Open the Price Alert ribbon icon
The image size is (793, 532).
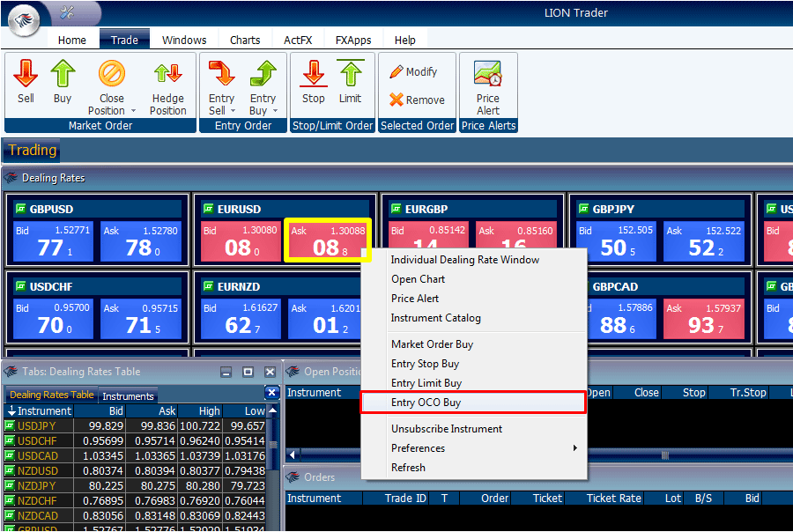click(x=488, y=73)
